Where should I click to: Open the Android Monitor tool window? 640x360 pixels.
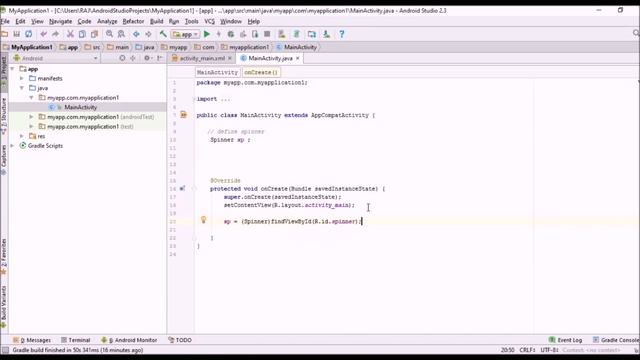coord(129,340)
